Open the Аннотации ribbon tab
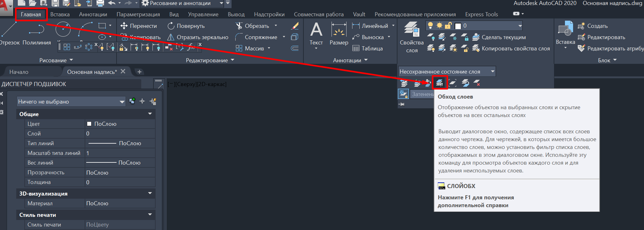This screenshot has width=644, height=230. [x=93, y=14]
